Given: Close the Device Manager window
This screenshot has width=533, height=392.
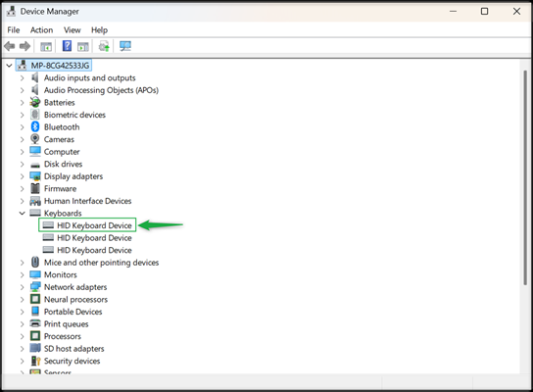Looking at the screenshot, I should (x=516, y=11).
